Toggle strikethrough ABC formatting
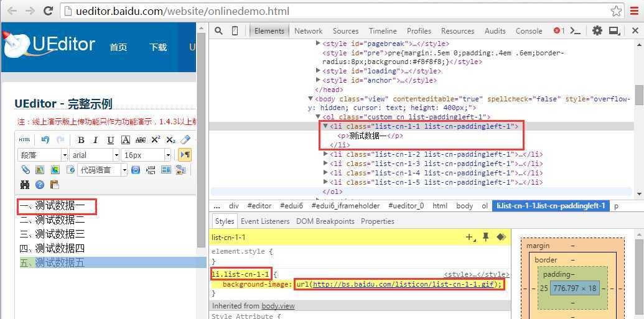This screenshot has width=644, height=319. (141, 141)
